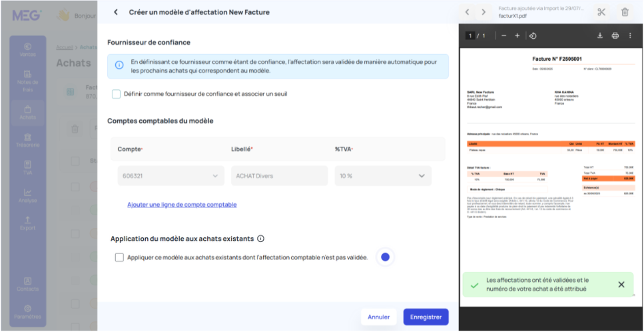Click the Comptes comptables du modèle heading
This screenshot has width=644, height=332.
[x=161, y=121]
